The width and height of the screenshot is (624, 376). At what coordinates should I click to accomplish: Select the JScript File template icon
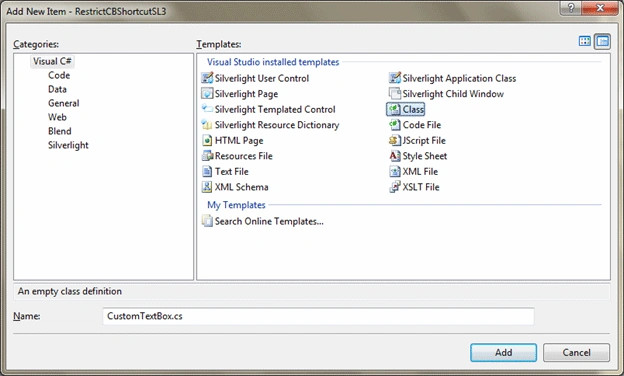pos(394,140)
